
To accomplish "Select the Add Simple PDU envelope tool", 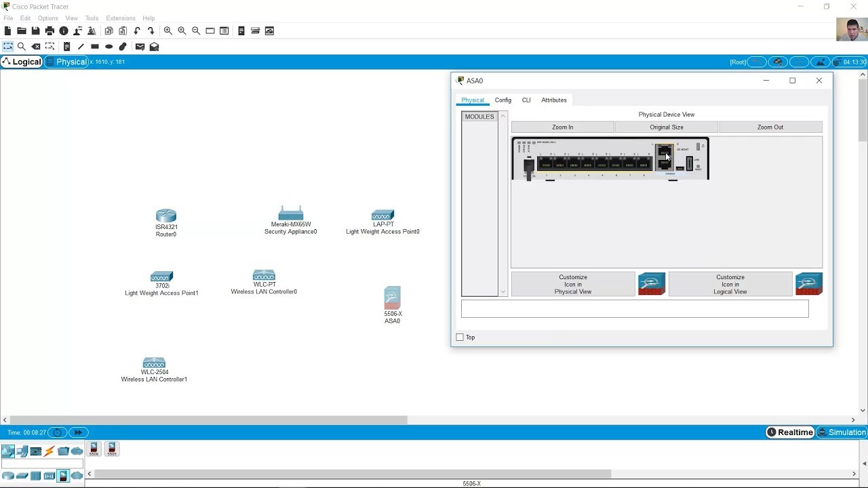I will pyautogui.click(x=140, y=46).
